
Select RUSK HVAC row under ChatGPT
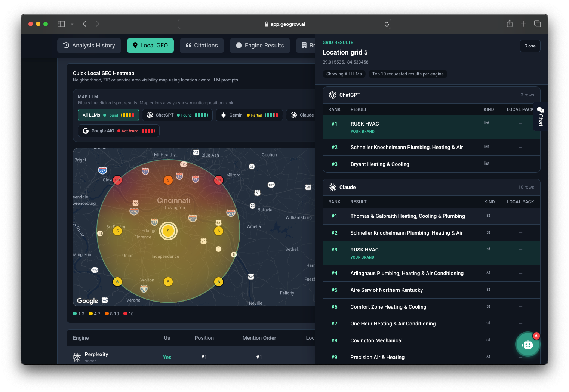coord(431,127)
